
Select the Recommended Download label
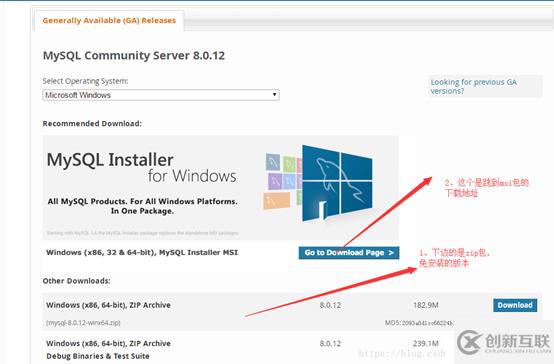(92, 124)
